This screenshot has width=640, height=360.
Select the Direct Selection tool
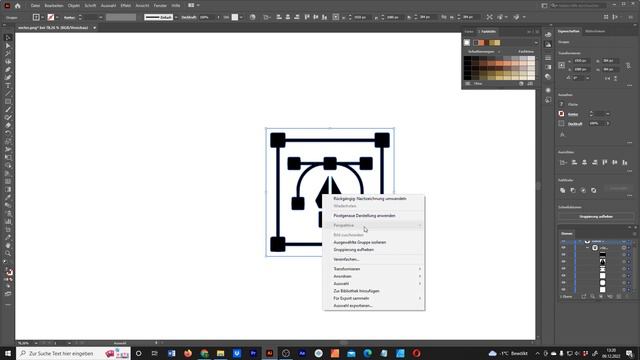coord(8,46)
